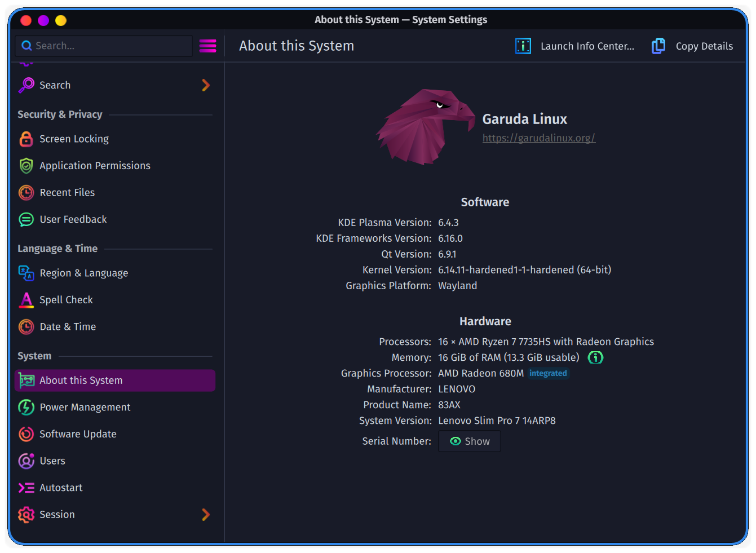Go to User Feedback settings
The image size is (756, 553).
click(115, 219)
